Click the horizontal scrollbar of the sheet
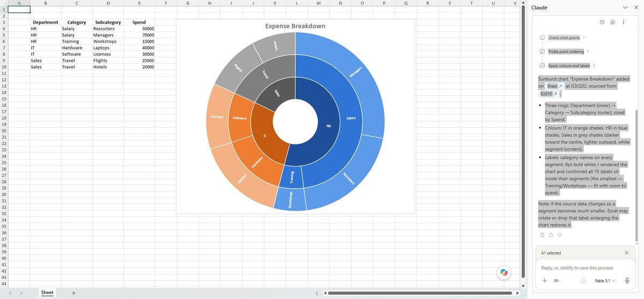Image resolution: width=644 pixels, height=299 pixels. click(421, 293)
